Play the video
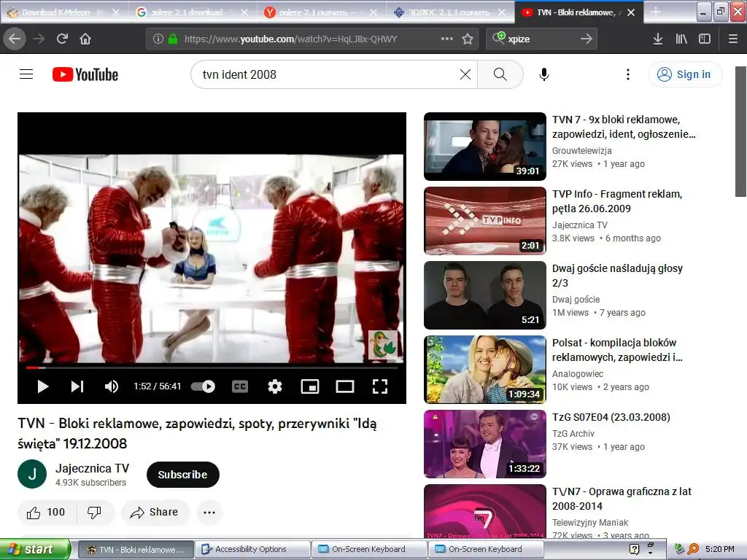This screenshot has width=747, height=560. pyautogui.click(x=43, y=386)
